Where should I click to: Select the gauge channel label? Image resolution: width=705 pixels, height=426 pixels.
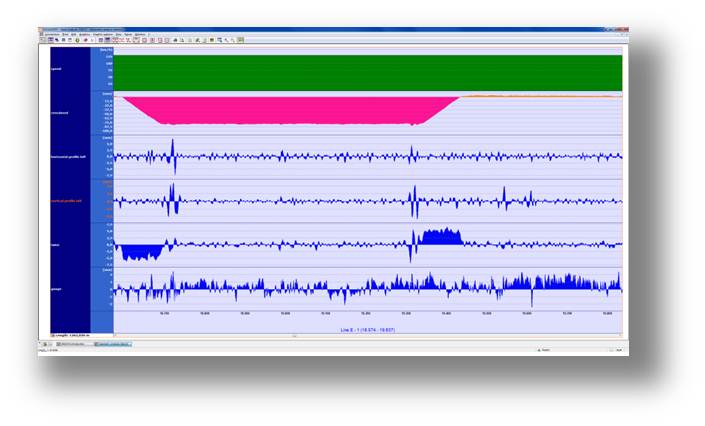pyautogui.click(x=56, y=287)
